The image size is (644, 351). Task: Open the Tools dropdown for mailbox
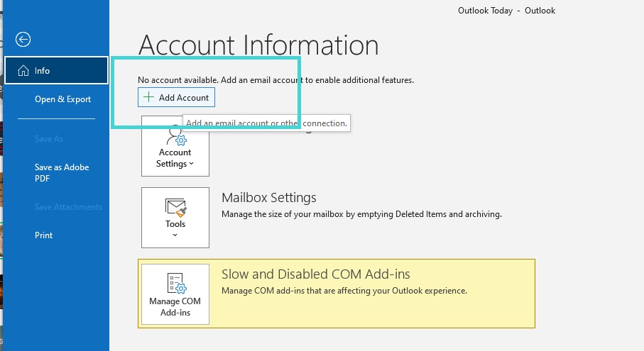(175, 218)
